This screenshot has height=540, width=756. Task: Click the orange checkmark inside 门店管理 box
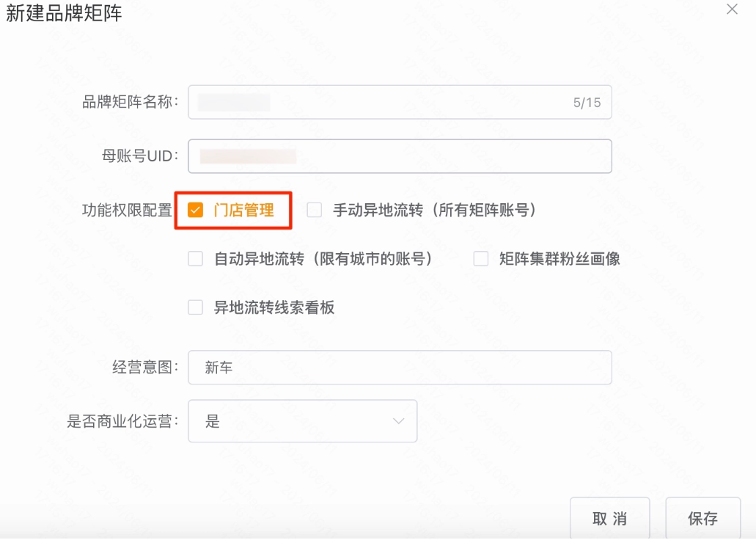[195, 211]
